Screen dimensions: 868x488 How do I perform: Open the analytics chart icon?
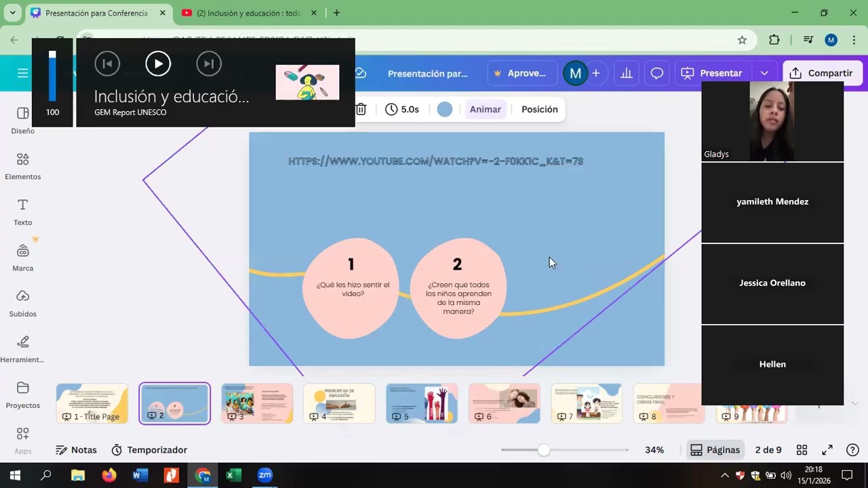[x=627, y=73]
